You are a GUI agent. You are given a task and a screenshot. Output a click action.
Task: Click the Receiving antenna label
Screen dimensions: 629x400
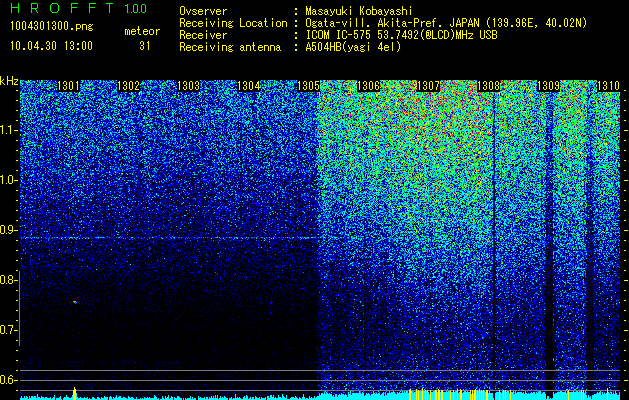point(230,47)
